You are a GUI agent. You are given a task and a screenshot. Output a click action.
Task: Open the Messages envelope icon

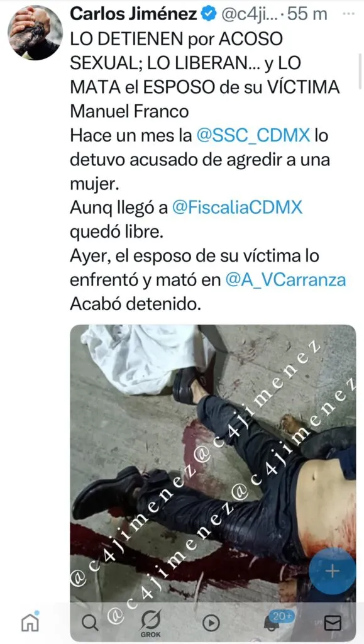(333, 623)
